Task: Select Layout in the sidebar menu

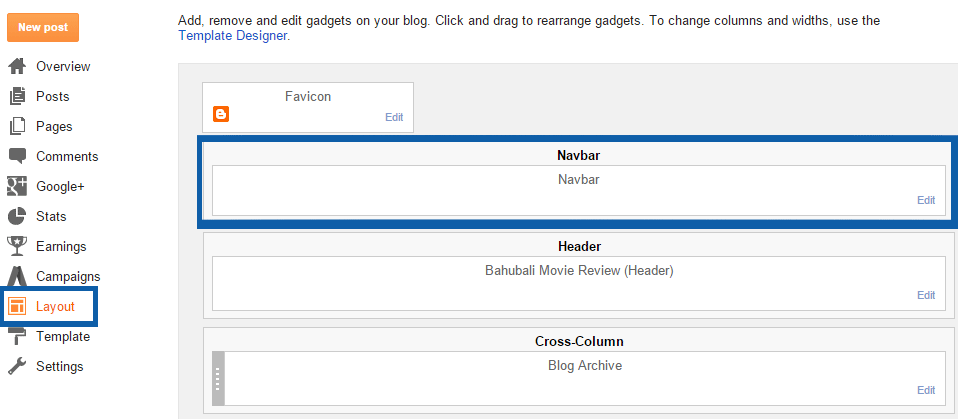Action: [x=49, y=307]
